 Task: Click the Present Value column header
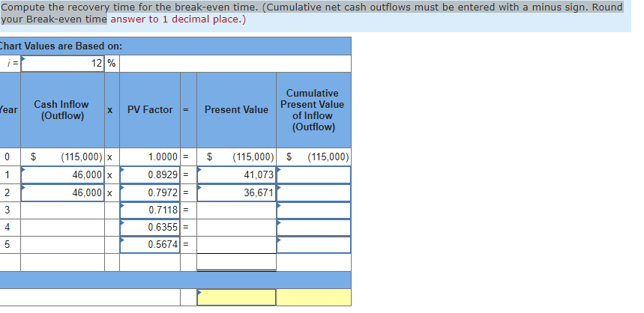(237, 110)
